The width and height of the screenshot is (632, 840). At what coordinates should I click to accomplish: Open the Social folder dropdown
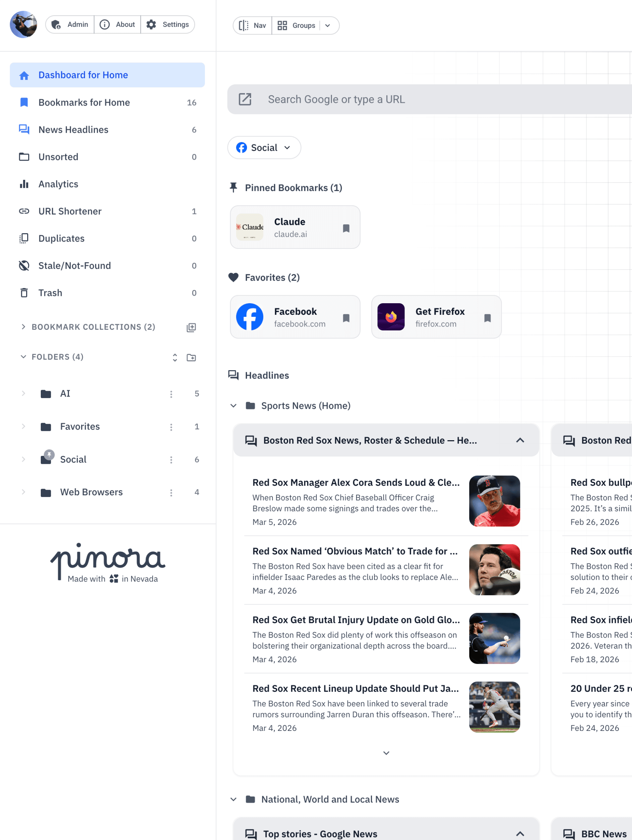click(264, 148)
